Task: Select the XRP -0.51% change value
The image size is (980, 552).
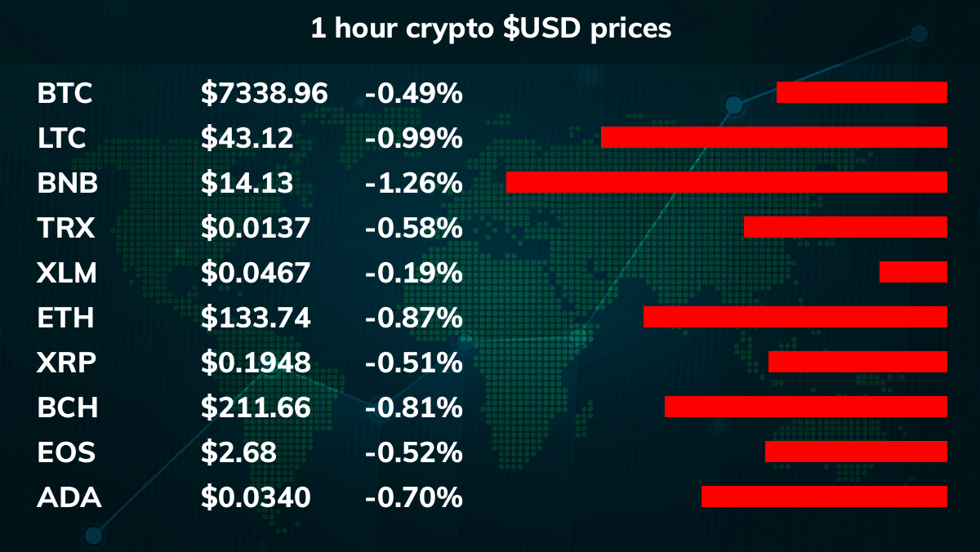Action: (x=414, y=363)
